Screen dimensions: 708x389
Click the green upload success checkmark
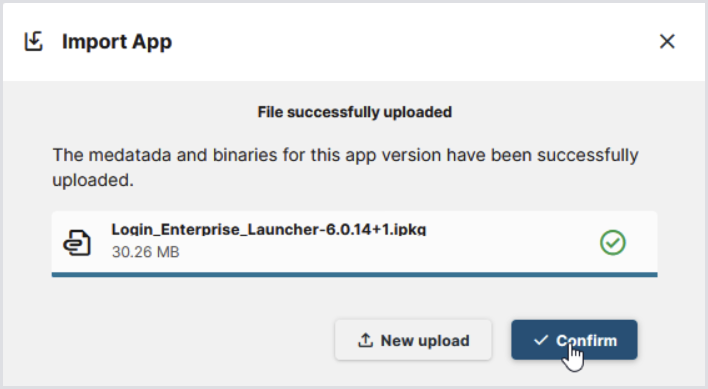(x=613, y=242)
